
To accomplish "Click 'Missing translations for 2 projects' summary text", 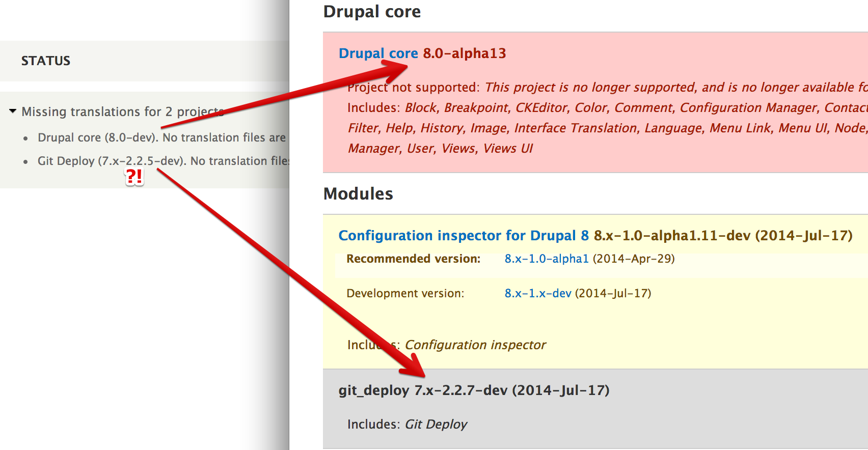I will click(x=122, y=111).
